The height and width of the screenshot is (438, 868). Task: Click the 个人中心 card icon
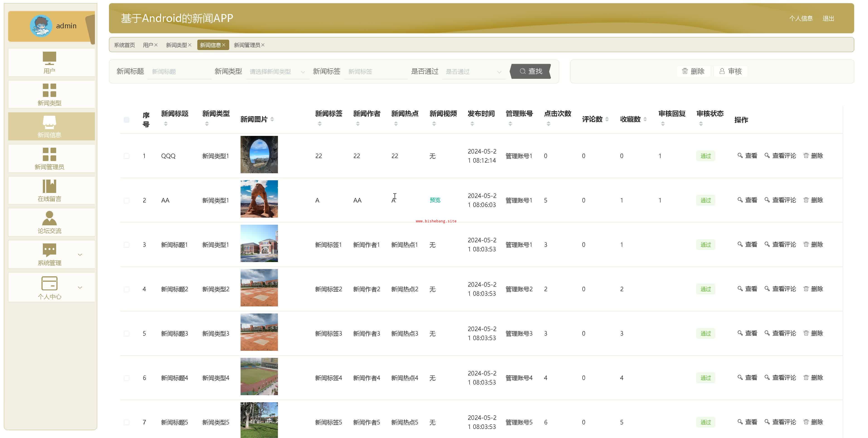(49, 283)
